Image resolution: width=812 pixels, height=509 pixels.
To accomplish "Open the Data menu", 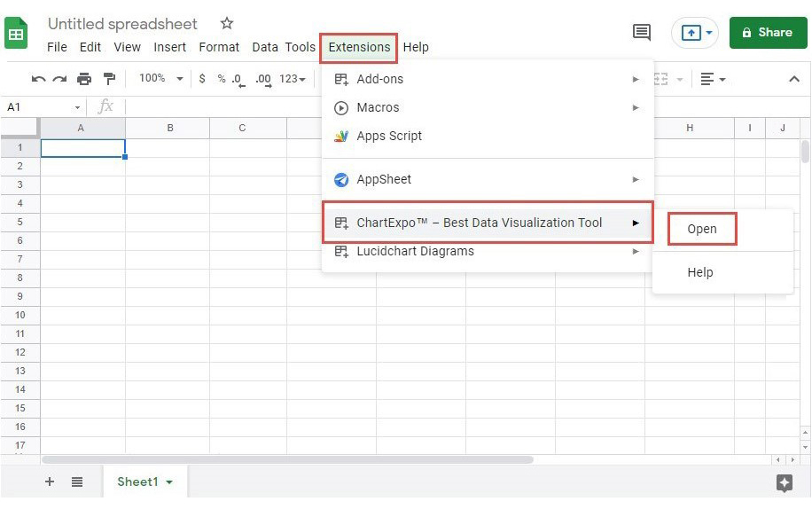I will (x=265, y=47).
